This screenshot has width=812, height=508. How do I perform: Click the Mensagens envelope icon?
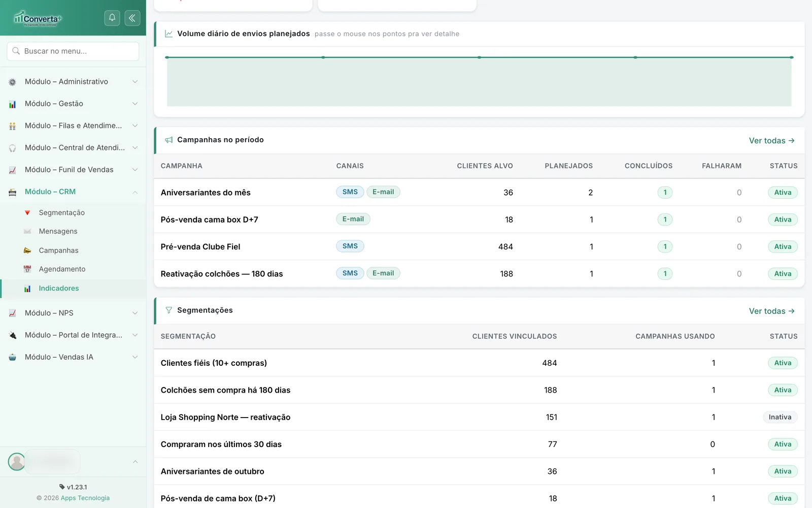click(27, 231)
